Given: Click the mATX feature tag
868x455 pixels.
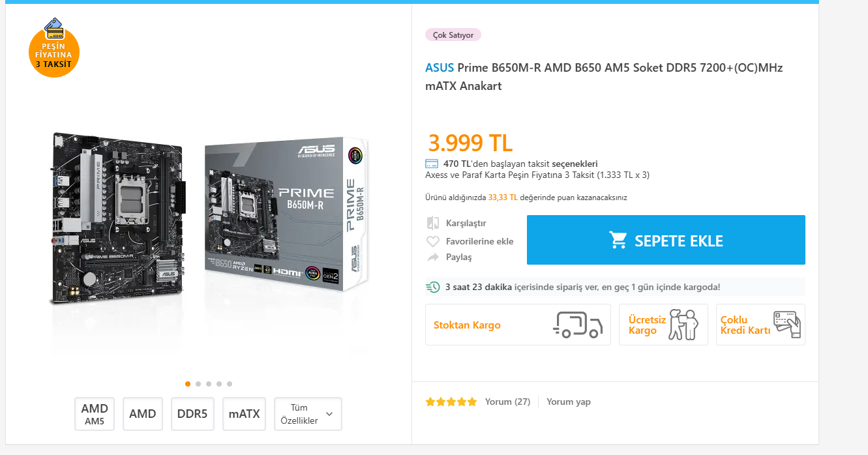Looking at the screenshot, I should click(x=245, y=414).
